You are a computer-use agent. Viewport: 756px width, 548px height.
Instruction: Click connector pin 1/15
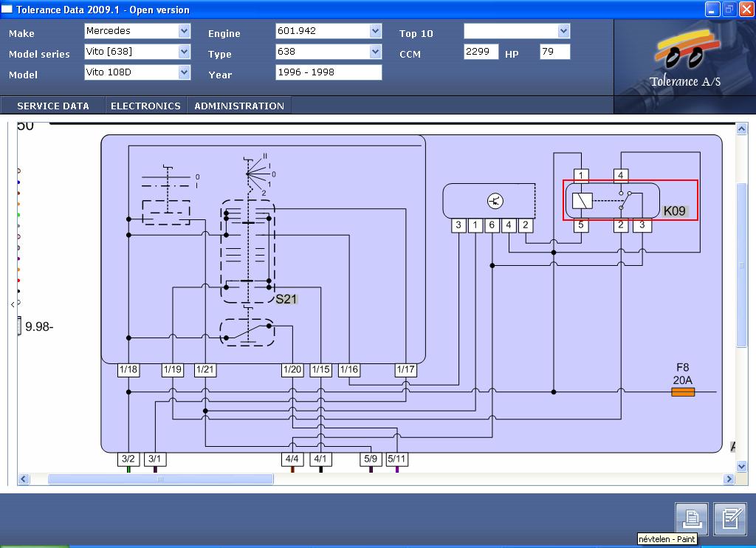320,370
